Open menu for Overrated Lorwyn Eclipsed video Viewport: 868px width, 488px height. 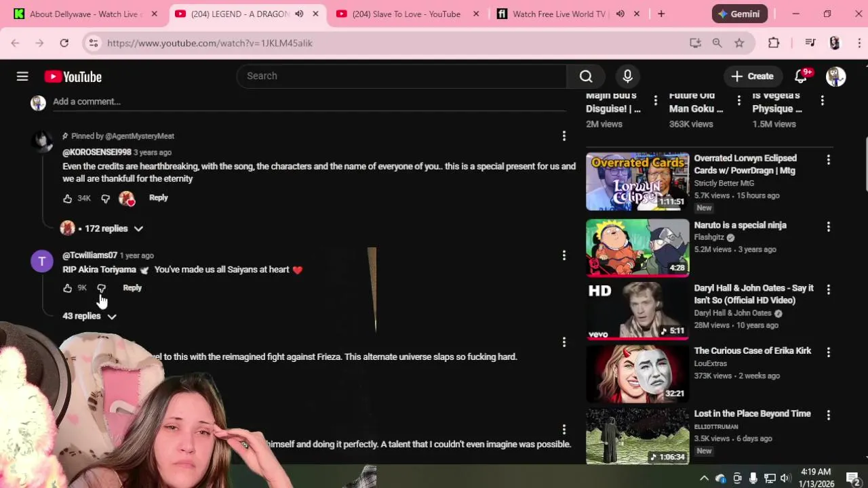[828, 160]
